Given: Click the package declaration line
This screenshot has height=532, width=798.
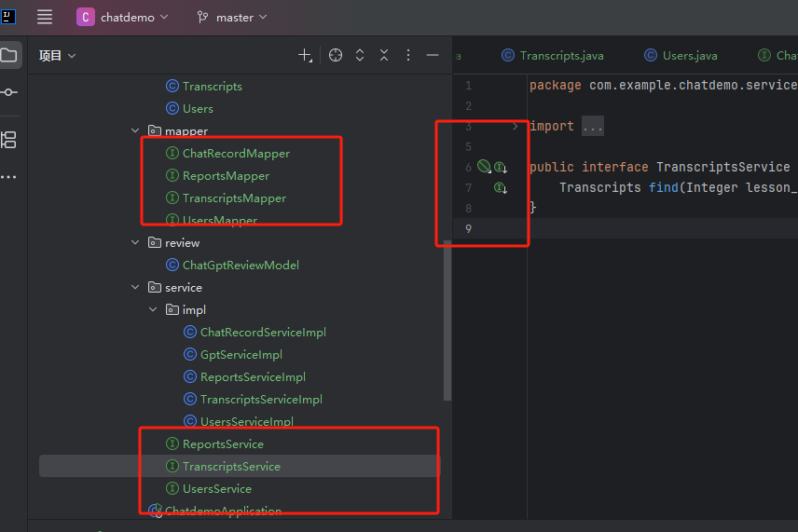Looking at the screenshot, I should click(x=664, y=85).
